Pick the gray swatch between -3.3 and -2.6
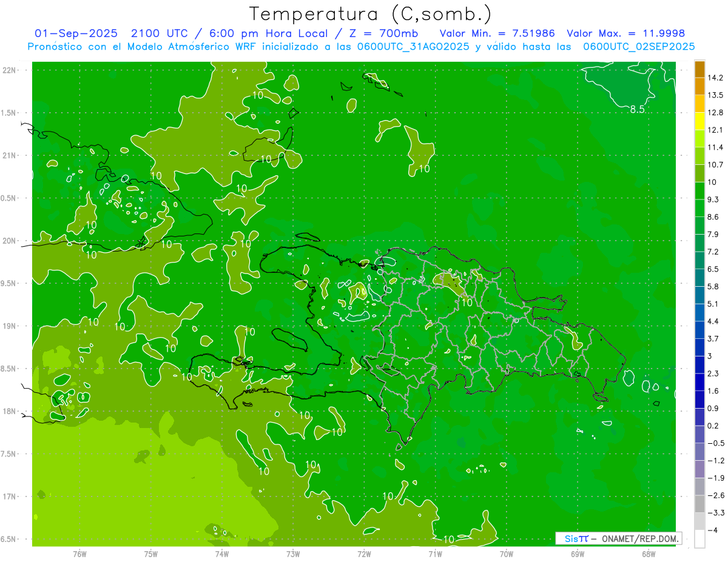Image resolution: width=728 pixels, height=562 pixels. (699, 504)
